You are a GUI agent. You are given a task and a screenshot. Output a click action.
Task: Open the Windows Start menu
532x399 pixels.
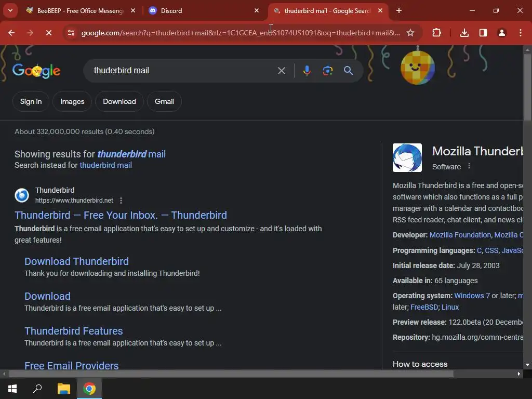12,389
